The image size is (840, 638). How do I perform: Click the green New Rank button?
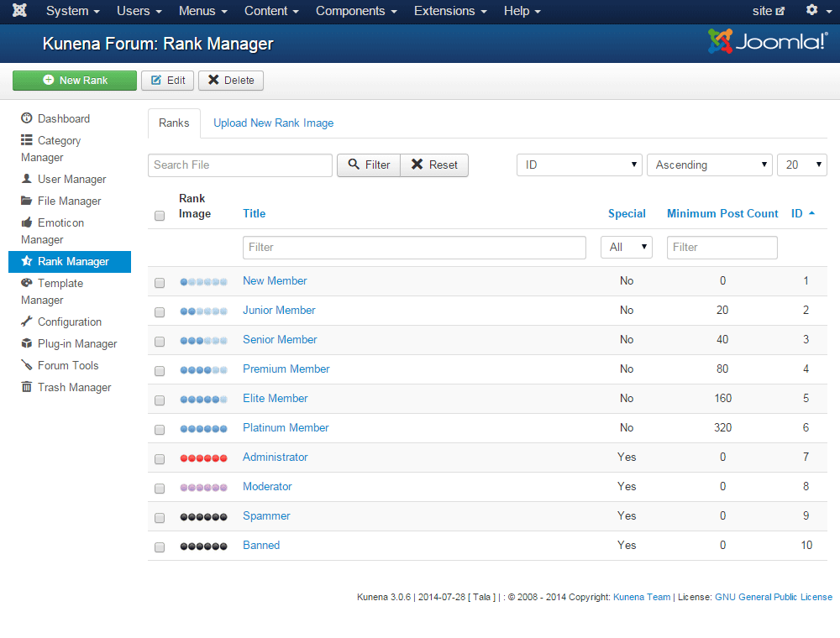click(x=75, y=81)
